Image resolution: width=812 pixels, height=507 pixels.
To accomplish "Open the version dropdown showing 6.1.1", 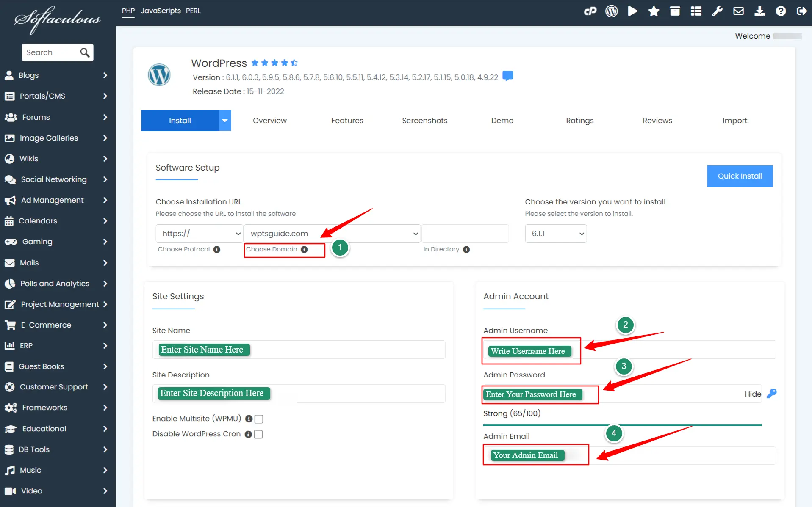I will pyautogui.click(x=556, y=234).
